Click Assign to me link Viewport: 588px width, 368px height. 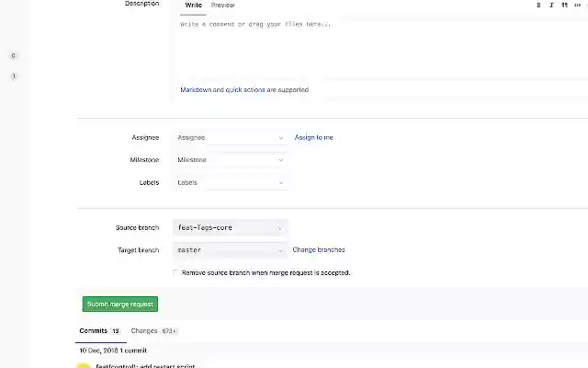(x=314, y=137)
